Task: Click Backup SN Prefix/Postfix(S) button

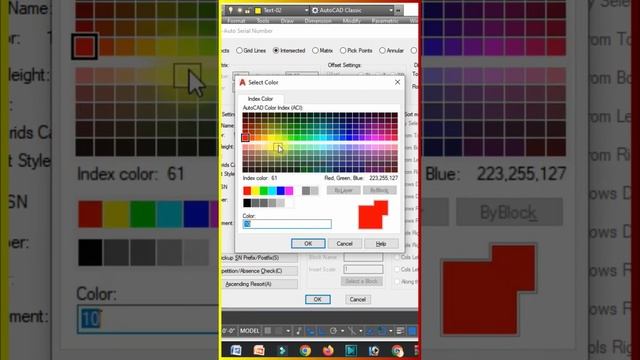Action: click(260, 258)
